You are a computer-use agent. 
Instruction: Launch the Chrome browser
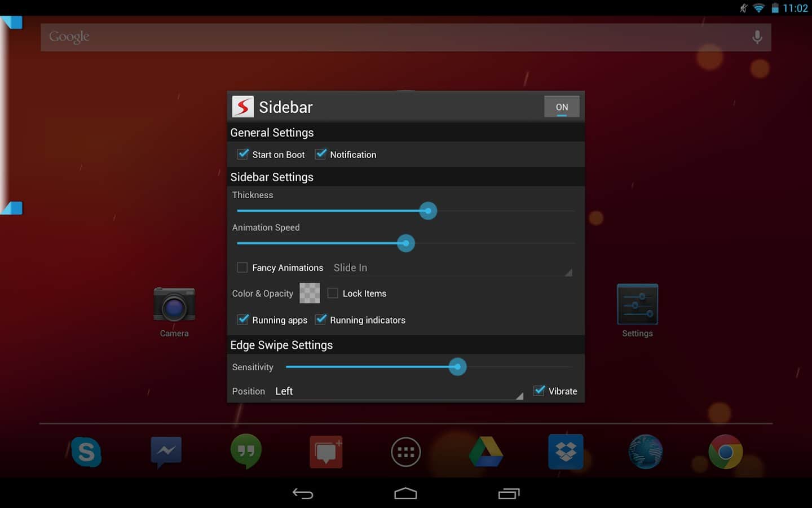(725, 452)
